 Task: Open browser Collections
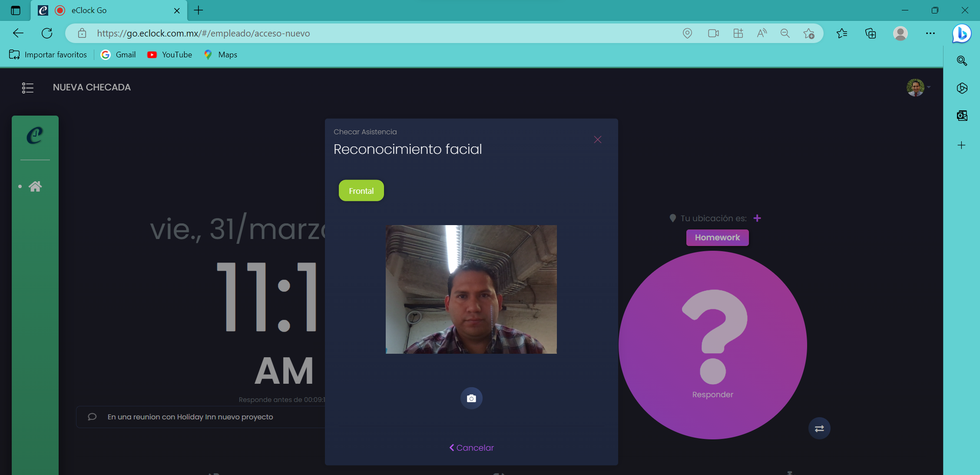coord(871,33)
